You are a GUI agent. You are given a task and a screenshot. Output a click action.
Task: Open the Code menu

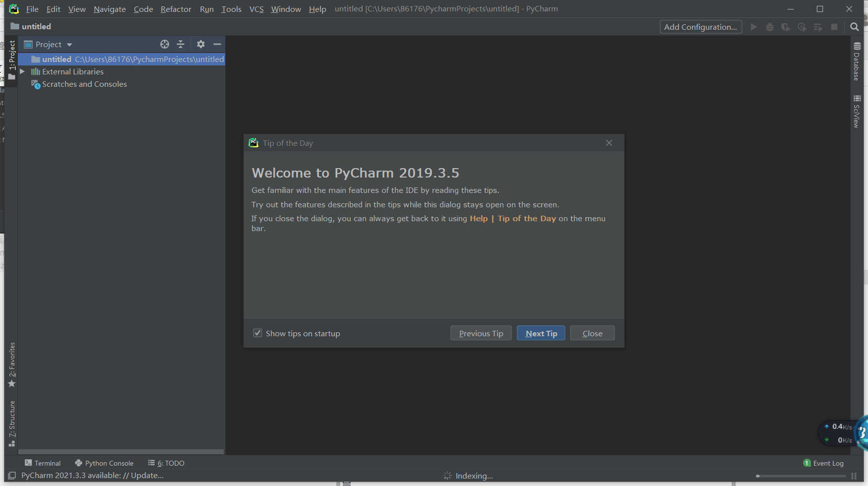click(x=143, y=9)
